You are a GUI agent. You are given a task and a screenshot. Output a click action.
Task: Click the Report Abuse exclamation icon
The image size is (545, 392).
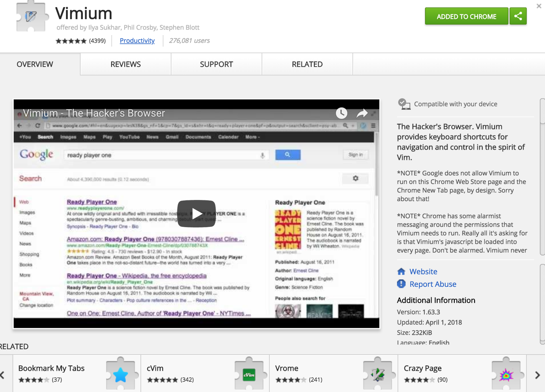point(401,284)
